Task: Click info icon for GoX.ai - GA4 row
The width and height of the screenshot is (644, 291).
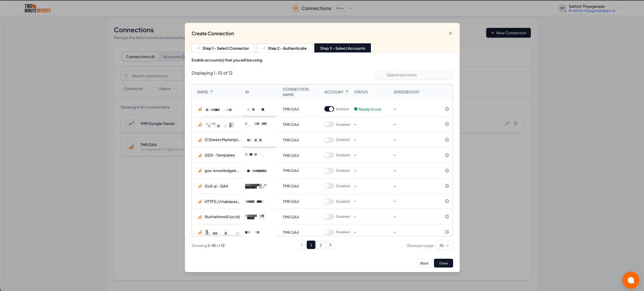Action: (x=447, y=186)
